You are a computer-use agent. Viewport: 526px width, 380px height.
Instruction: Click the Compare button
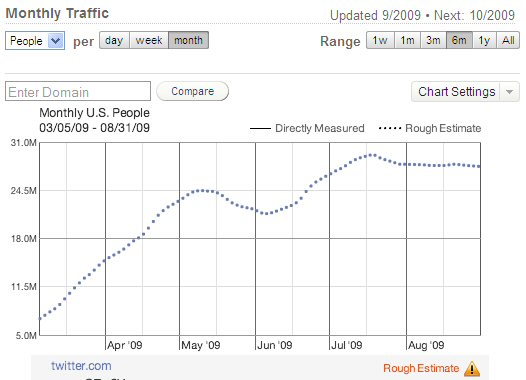[x=193, y=91]
